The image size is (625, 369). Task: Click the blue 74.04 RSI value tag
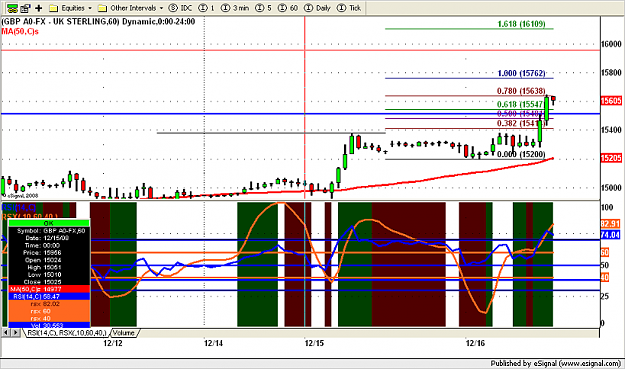point(610,235)
